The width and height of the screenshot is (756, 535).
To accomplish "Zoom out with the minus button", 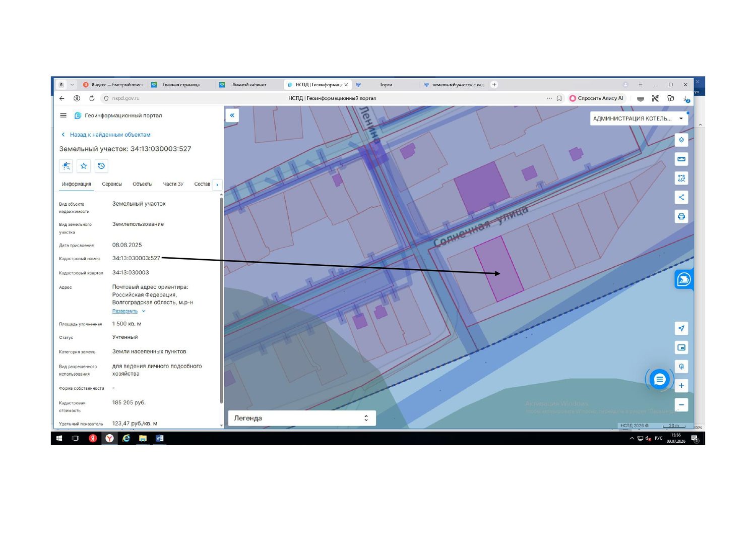I will (x=681, y=404).
